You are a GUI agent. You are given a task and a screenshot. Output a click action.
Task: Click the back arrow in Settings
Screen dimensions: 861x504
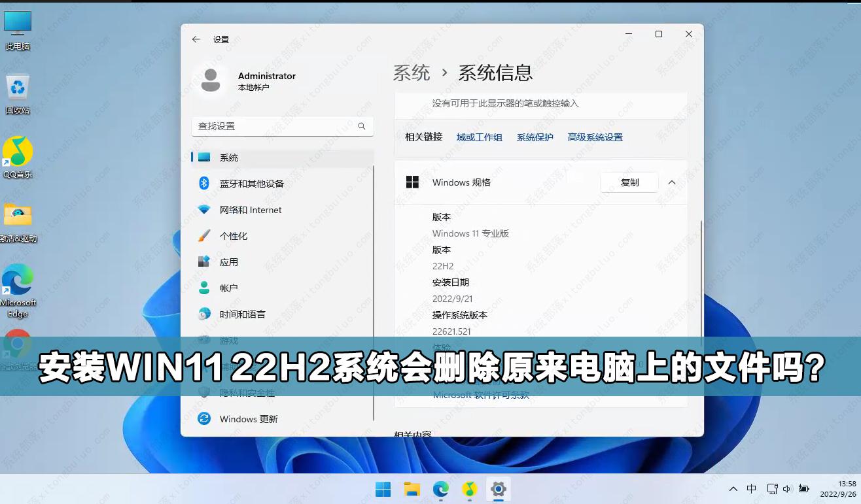[196, 39]
